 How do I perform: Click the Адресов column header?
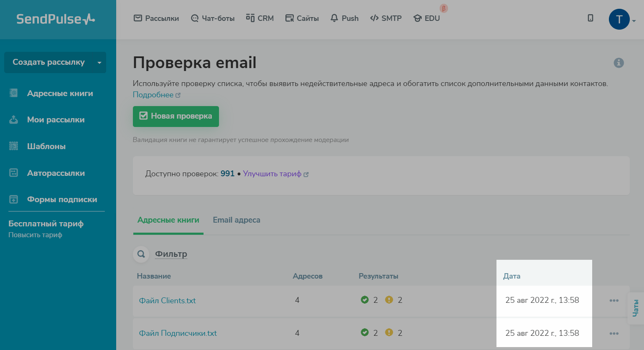(x=308, y=276)
